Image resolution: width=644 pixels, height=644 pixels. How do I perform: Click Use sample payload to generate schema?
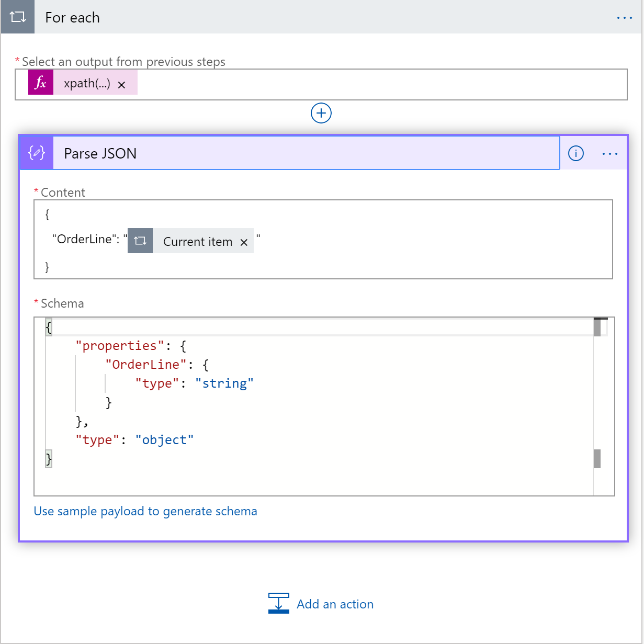click(x=145, y=511)
